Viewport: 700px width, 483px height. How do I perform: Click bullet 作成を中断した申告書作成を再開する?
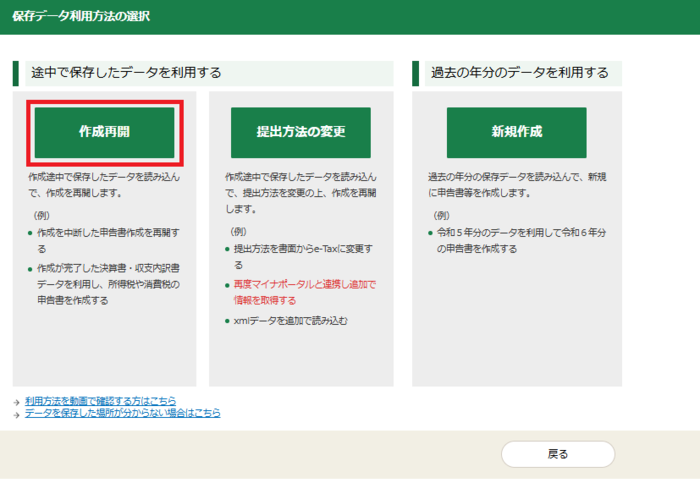coord(108,241)
